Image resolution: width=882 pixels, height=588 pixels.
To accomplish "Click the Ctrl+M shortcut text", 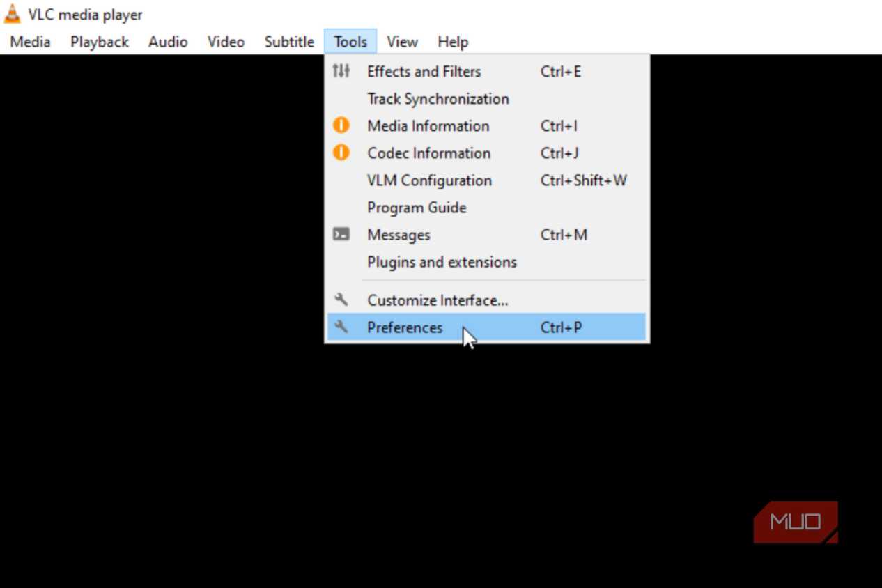I will (x=564, y=234).
